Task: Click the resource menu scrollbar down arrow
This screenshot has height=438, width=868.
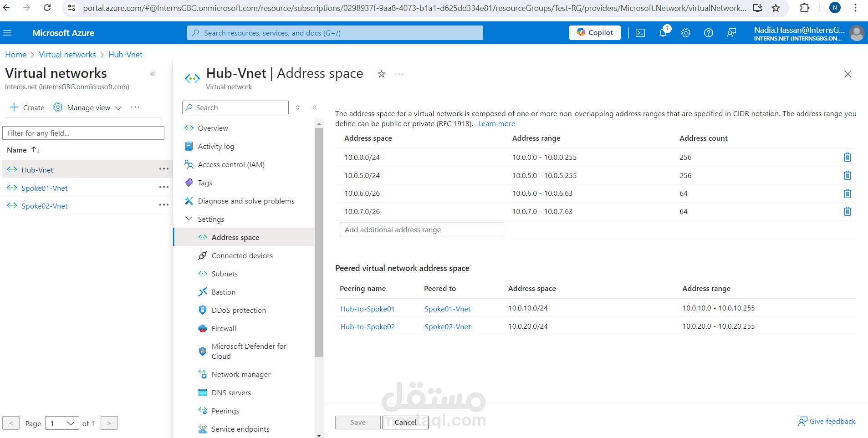Action: [x=319, y=435]
